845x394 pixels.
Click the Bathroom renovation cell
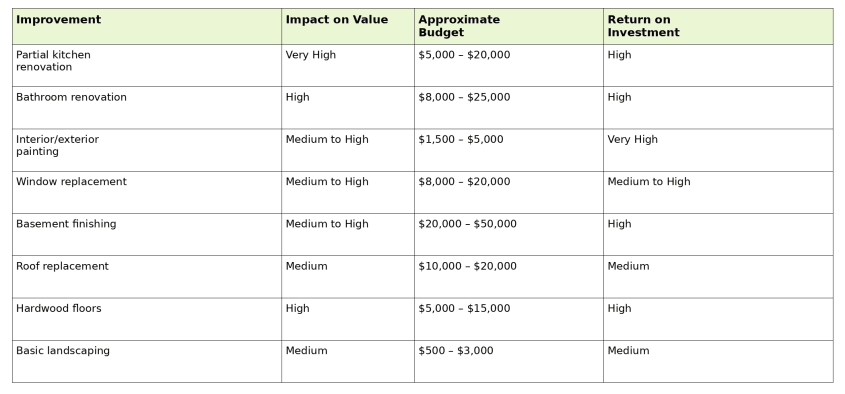(x=147, y=107)
